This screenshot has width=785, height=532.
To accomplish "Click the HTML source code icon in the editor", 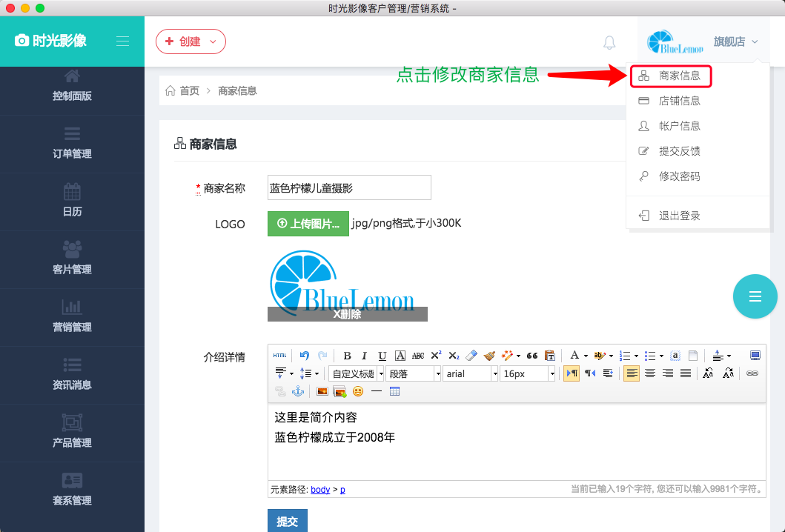I will [280, 353].
